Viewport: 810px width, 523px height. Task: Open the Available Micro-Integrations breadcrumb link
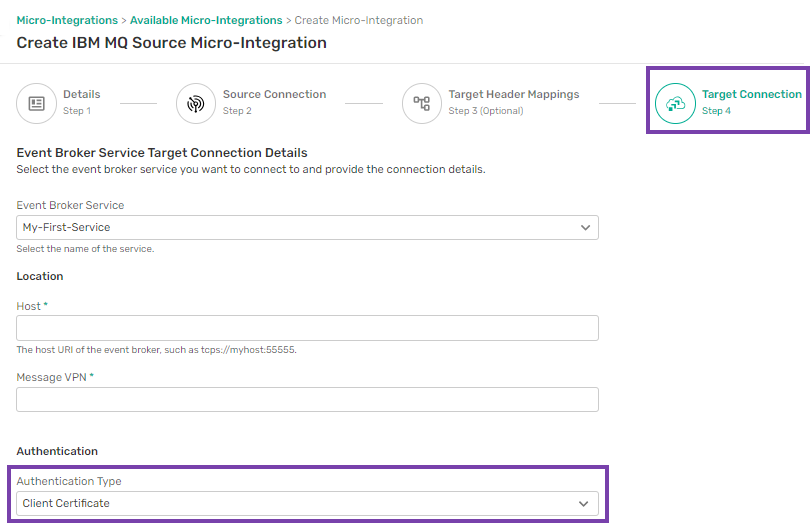click(206, 20)
